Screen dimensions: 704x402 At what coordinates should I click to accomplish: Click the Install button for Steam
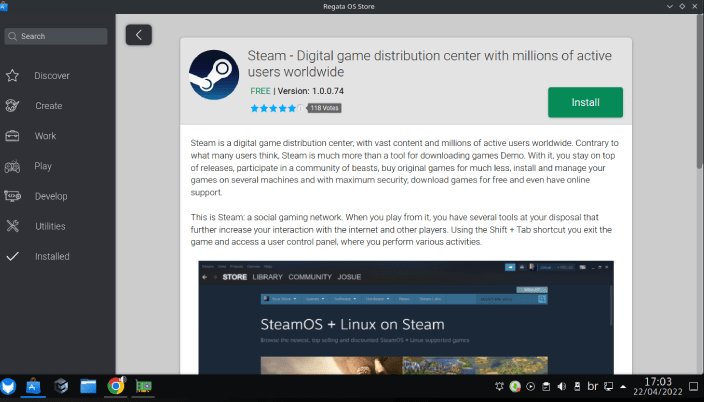pyautogui.click(x=585, y=102)
